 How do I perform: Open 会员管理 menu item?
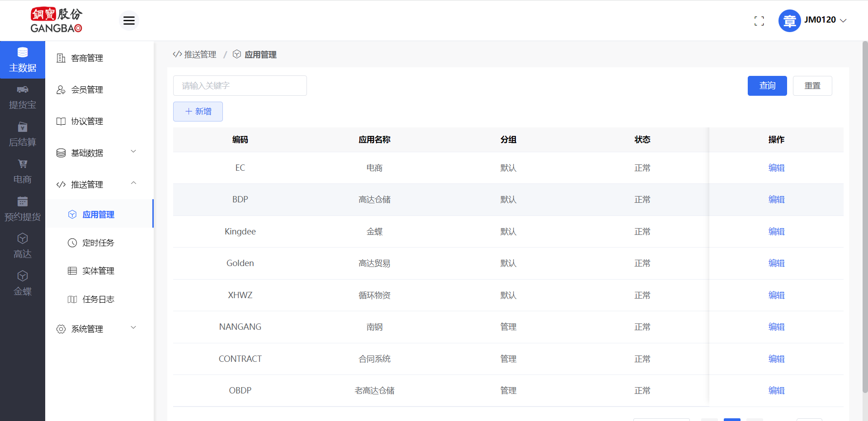click(x=99, y=89)
